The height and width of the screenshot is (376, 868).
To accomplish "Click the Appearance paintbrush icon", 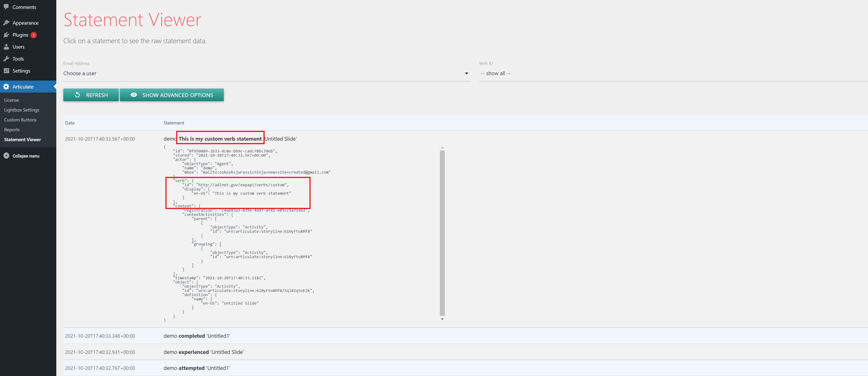I will pos(6,23).
